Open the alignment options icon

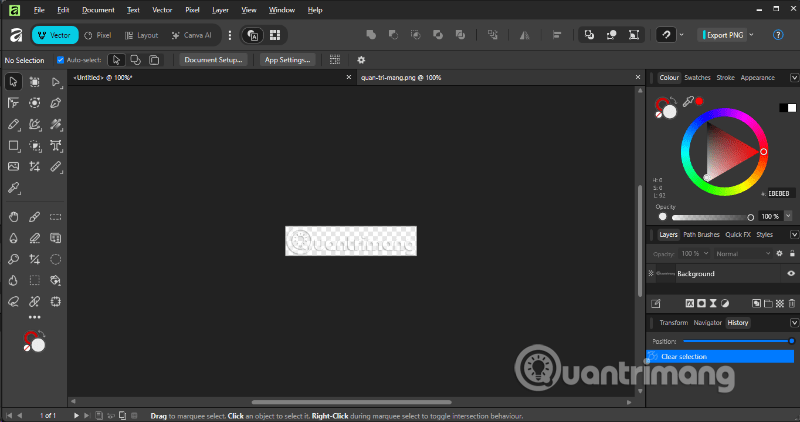557,35
